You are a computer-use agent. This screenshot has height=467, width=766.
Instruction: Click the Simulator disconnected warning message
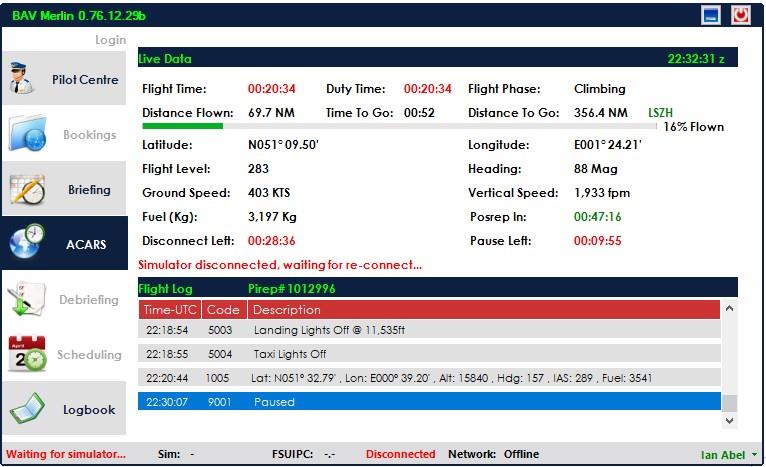coord(280,265)
